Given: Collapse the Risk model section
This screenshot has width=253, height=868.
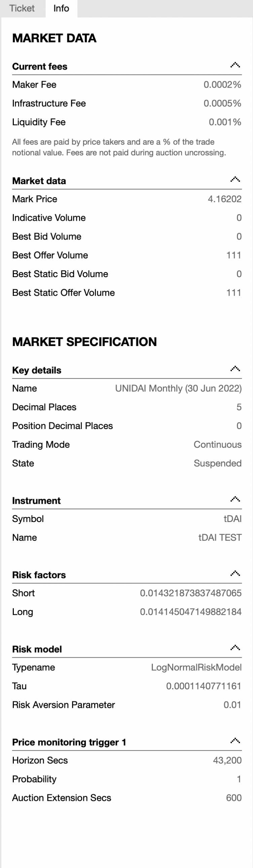Looking at the screenshot, I should click(235, 648).
